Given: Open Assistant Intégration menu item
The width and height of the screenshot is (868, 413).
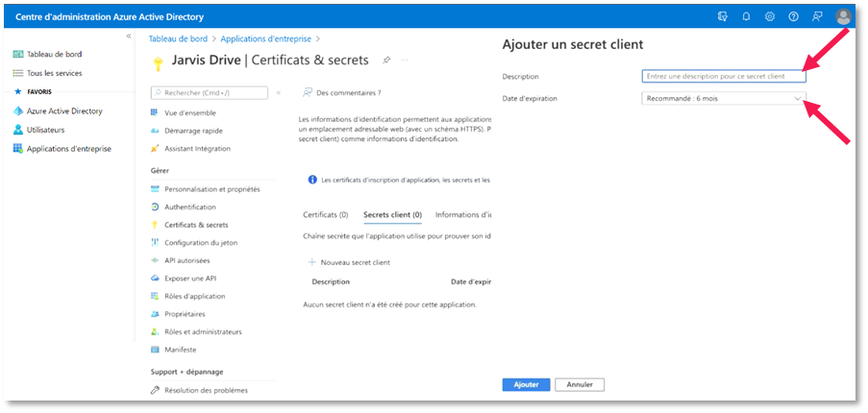Looking at the screenshot, I should point(198,148).
